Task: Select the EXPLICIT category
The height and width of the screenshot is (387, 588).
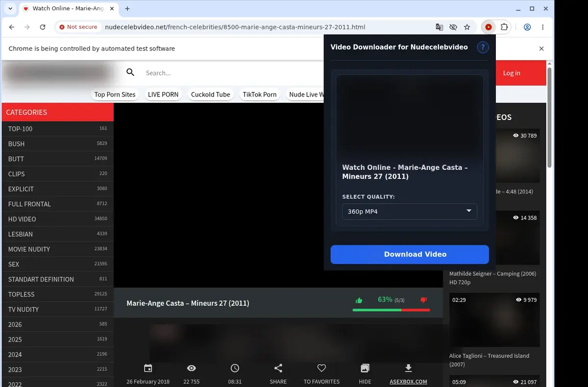Action: [x=57, y=189]
